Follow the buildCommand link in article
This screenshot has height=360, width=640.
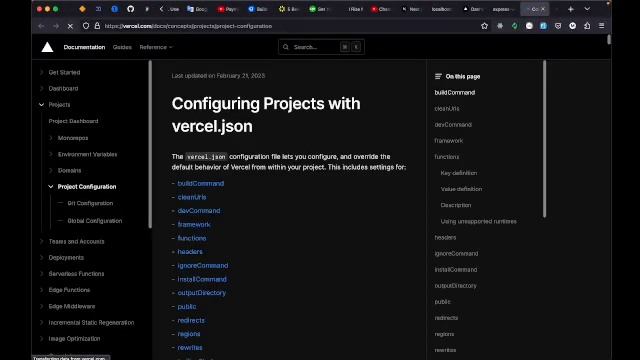pyautogui.click(x=200, y=184)
